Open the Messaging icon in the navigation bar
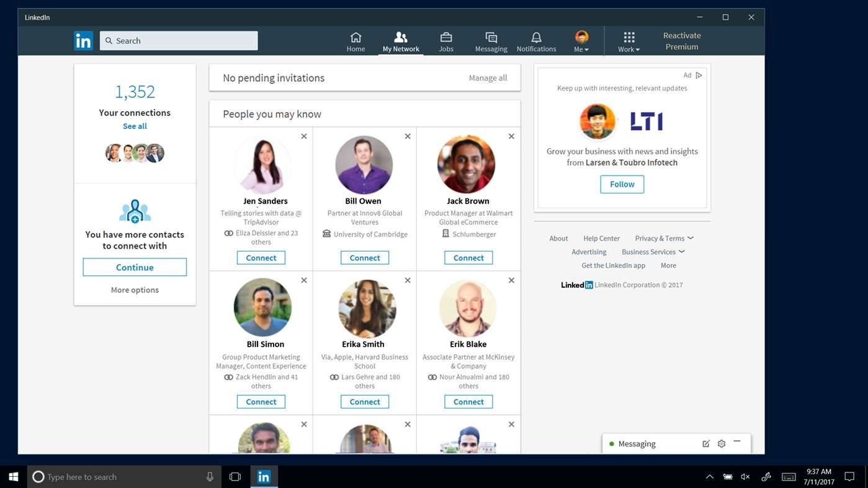Image resolution: width=868 pixels, height=488 pixels. 490,37
